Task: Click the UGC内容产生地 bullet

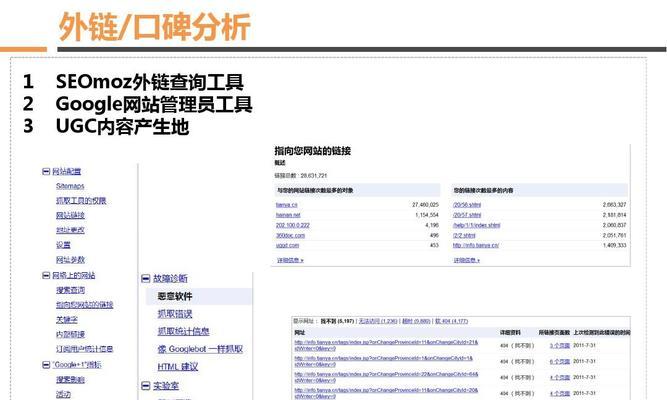Action: click(x=123, y=126)
